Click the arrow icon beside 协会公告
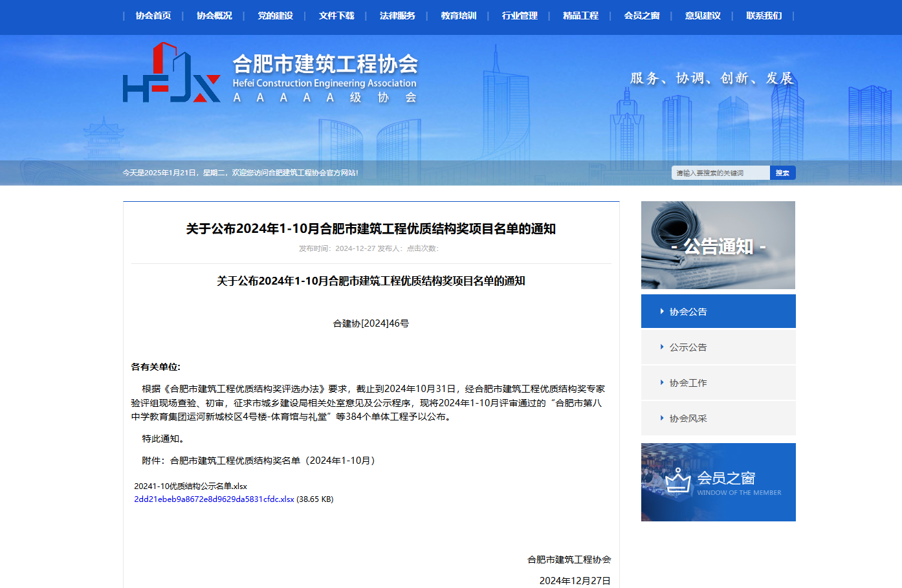Image resolution: width=902 pixels, height=588 pixels. coord(661,311)
